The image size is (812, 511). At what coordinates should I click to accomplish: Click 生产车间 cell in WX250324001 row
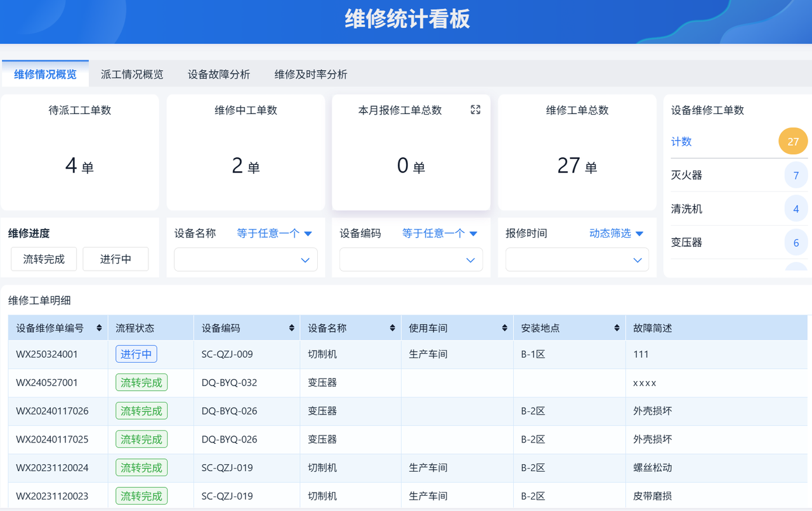pyautogui.click(x=428, y=354)
